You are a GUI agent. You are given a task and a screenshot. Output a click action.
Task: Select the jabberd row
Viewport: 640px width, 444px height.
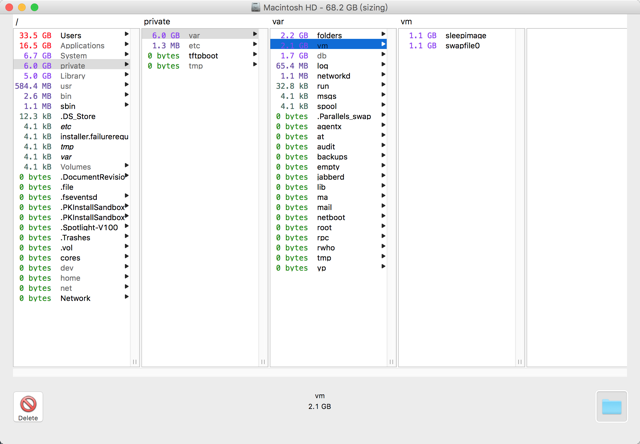(329, 177)
